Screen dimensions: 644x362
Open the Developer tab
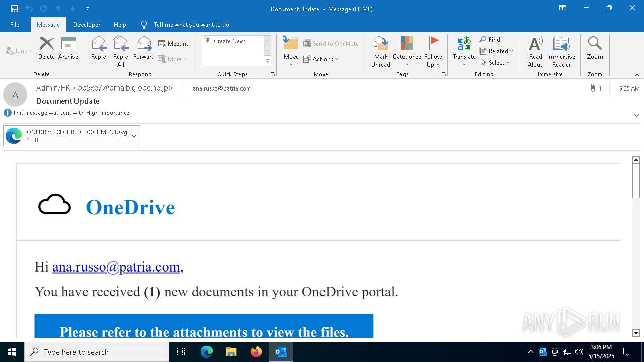(x=87, y=24)
